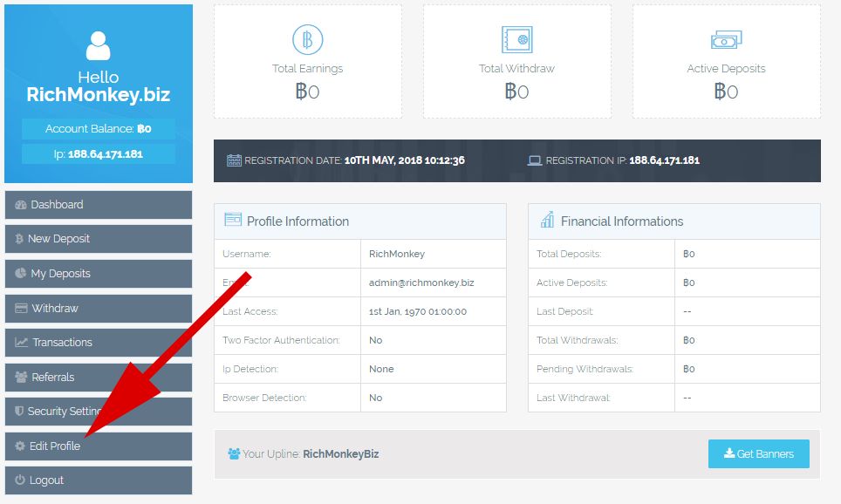
Task: Click the registration IP 188.64.171.181 in banner
Action: pos(665,160)
